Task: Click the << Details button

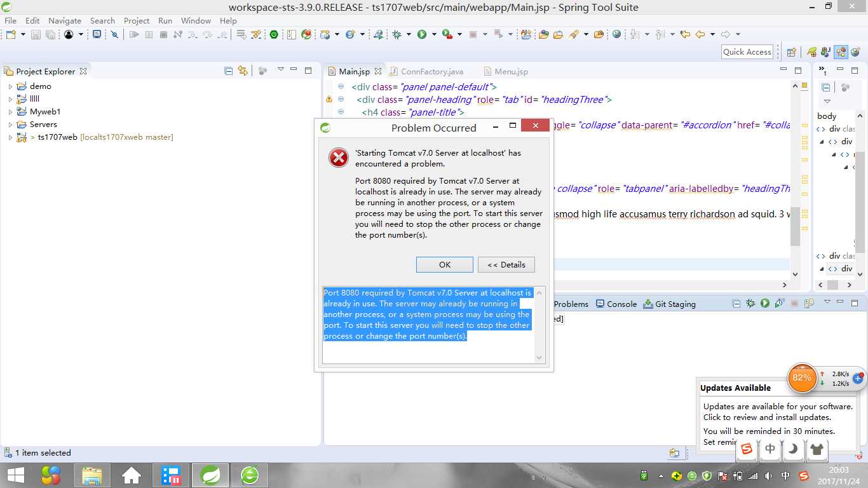Action: (x=506, y=264)
